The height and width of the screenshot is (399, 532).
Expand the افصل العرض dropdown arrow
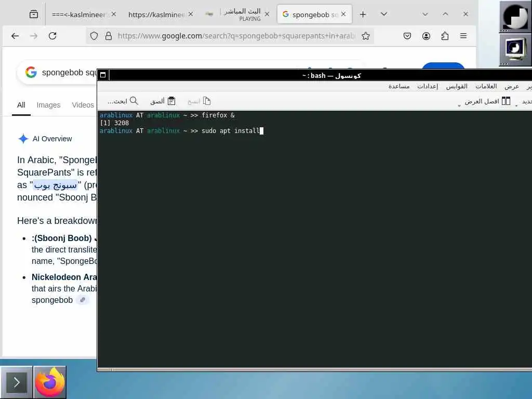click(459, 105)
